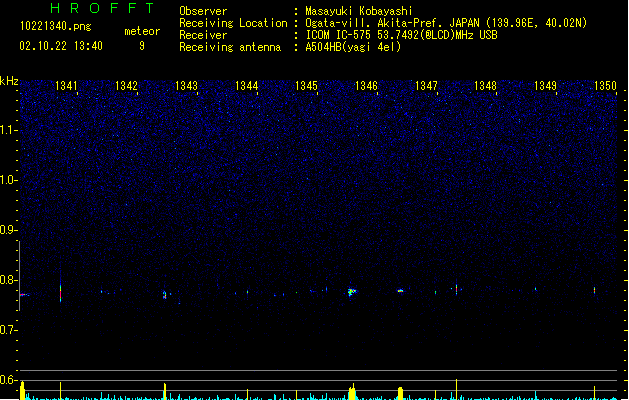Click the 1346 time marker
The width and height of the screenshot is (629, 400).
pos(366,86)
